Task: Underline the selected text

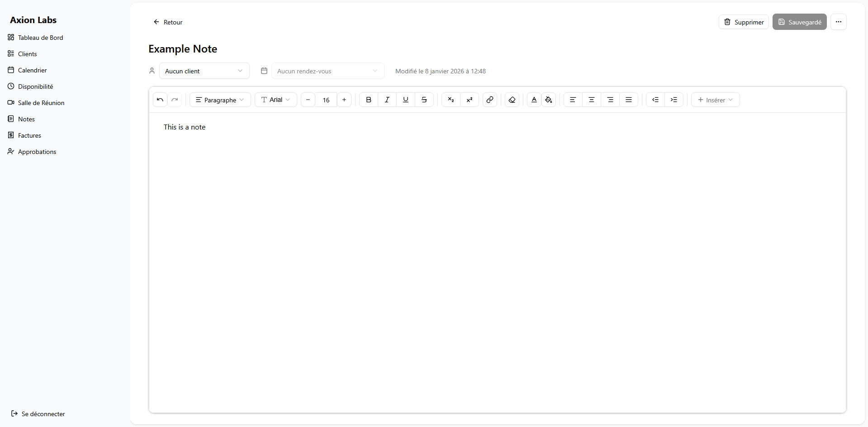Action: pos(405,100)
